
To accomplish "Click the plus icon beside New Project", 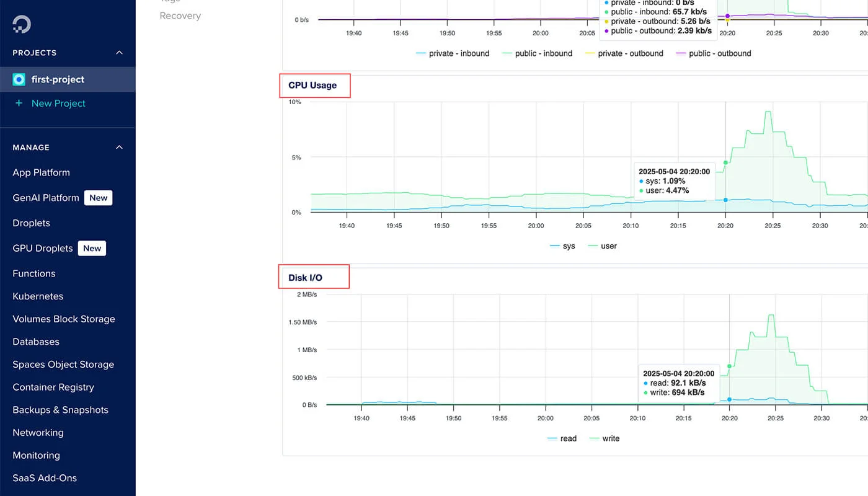I will [19, 104].
